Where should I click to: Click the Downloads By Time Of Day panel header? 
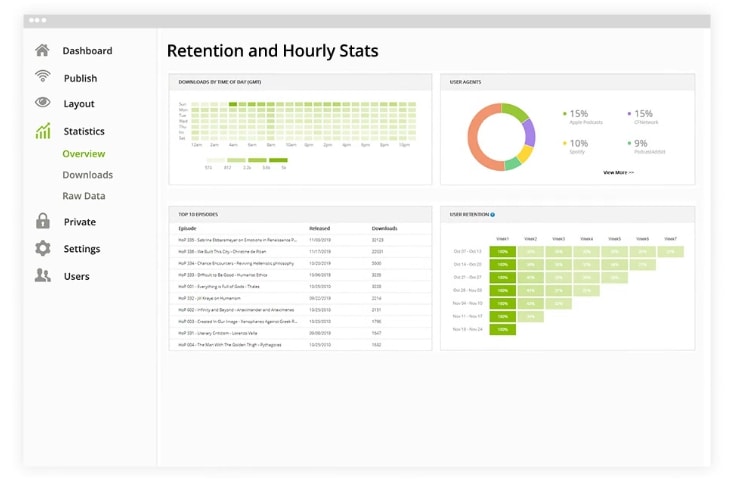tap(300, 82)
